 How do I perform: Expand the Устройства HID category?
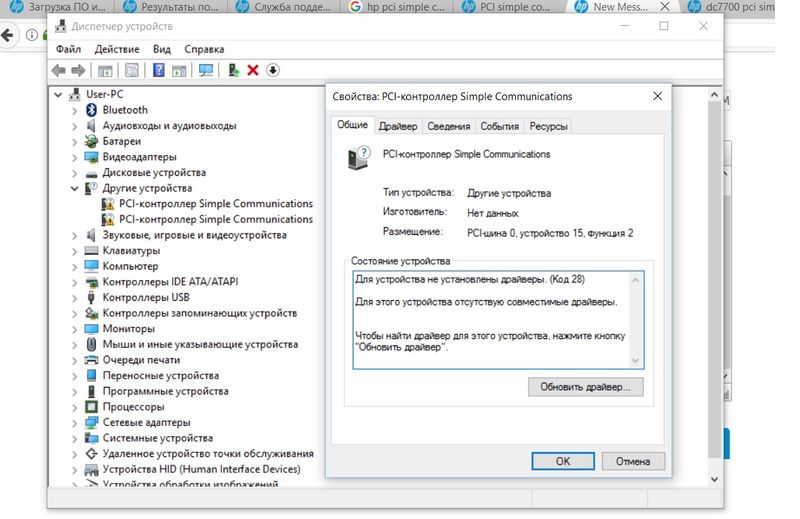click(74, 469)
